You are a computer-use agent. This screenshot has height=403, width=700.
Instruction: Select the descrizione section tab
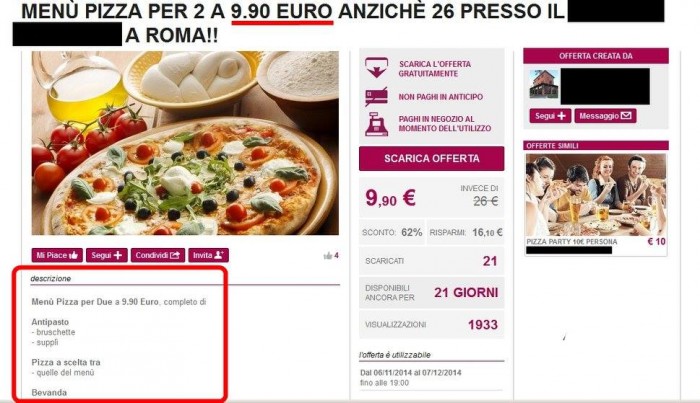pyautogui.click(x=50, y=278)
